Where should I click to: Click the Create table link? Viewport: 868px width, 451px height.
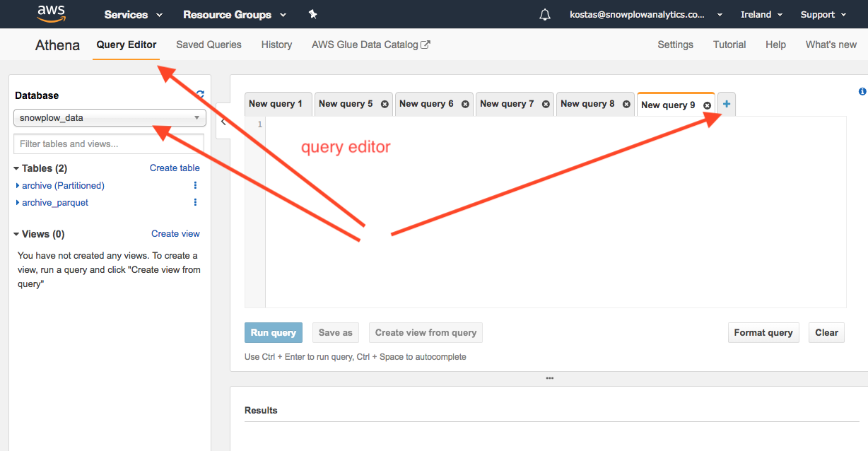(175, 168)
